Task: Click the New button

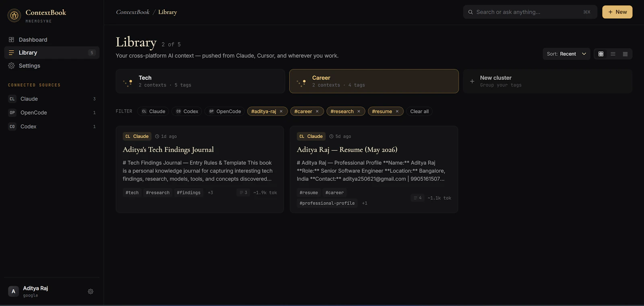Action: point(617,12)
